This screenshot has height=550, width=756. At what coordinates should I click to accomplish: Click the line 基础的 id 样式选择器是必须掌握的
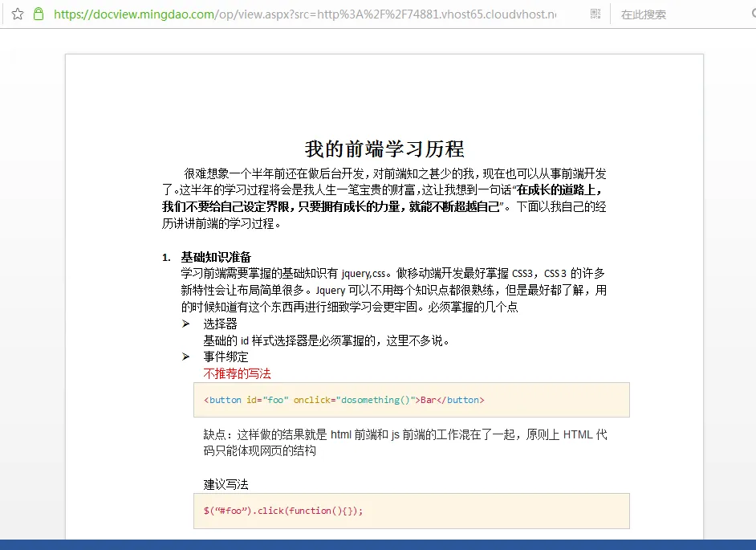(327, 340)
